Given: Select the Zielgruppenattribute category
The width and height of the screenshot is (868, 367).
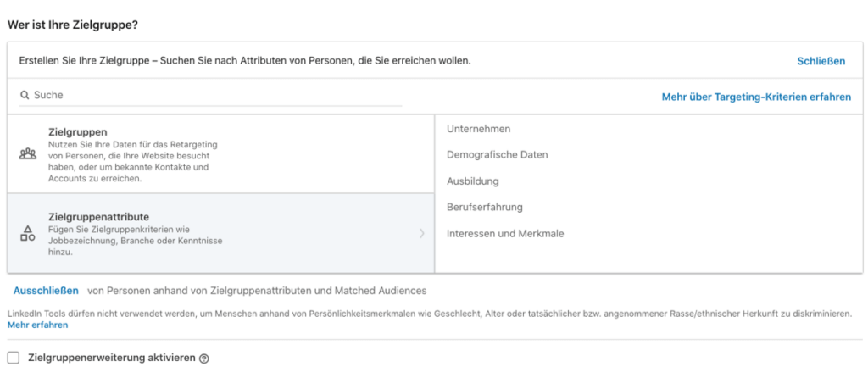Looking at the screenshot, I should pyautogui.click(x=220, y=233).
